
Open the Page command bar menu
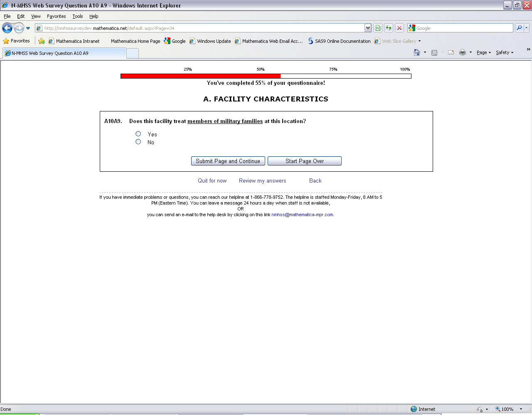click(x=484, y=52)
